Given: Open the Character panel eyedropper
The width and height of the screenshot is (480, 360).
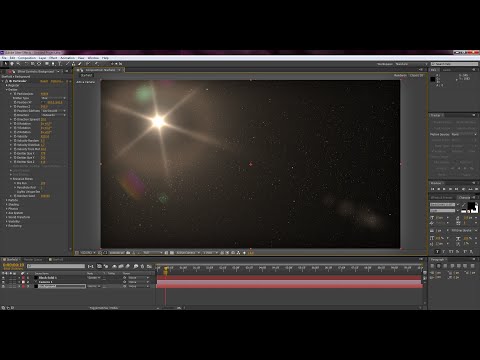Looking at the screenshot, I should click(x=464, y=205).
